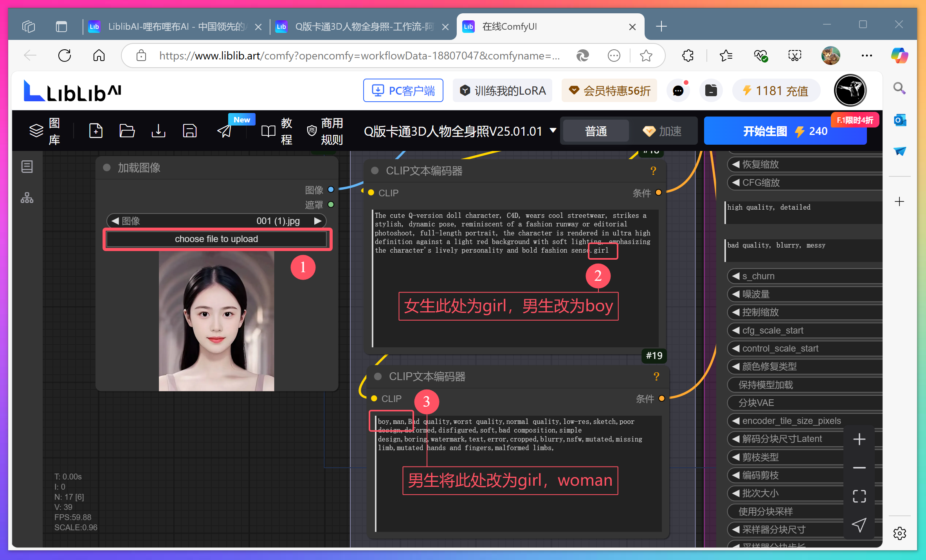Image resolution: width=926 pixels, height=560 pixels.
Task: Switch to the Q版卡通3D人物全身照 browser tab
Action: pos(363,27)
